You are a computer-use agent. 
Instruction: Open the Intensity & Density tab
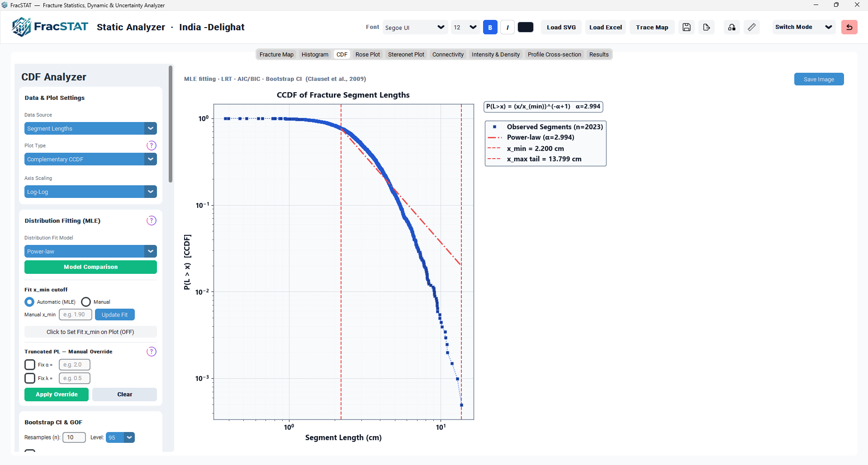[496, 54]
